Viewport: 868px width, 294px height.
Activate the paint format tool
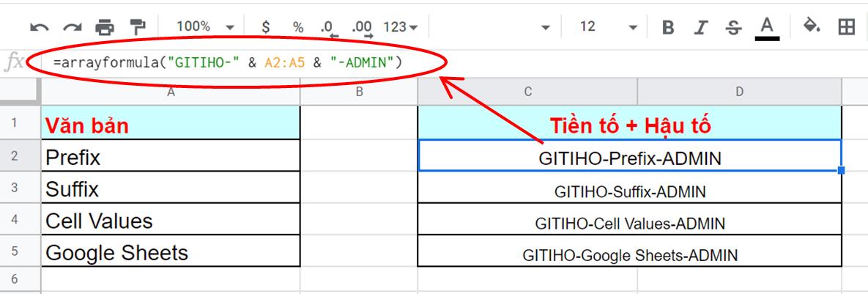pos(137,26)
